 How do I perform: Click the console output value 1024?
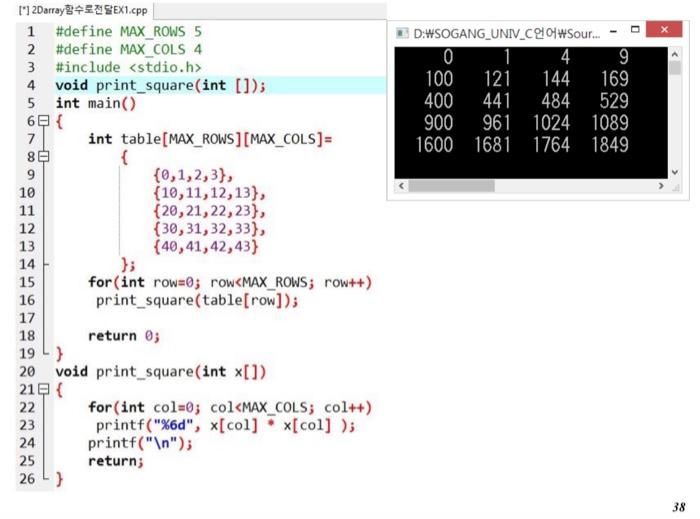click(x=551, y=123)
